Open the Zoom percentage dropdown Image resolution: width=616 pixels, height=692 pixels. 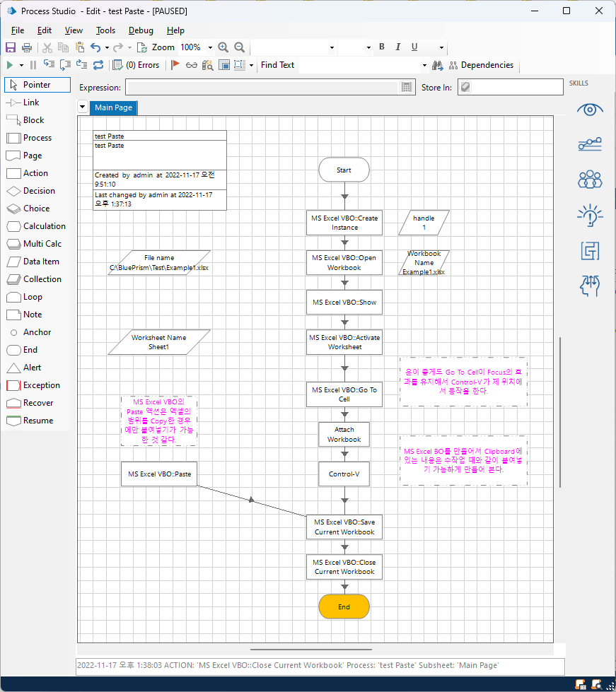pos(210,47)
